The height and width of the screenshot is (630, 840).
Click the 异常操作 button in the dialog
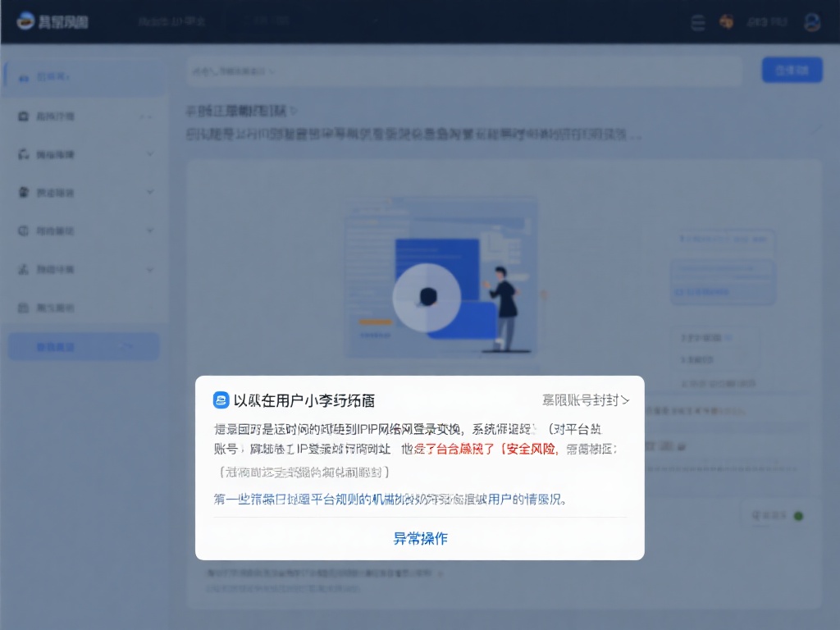(419, 537)
